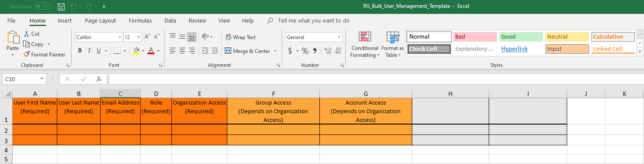Image resolution: width=644 pixels, height=164 pixels.
Task: Select the Format Painter tool
Action: 44,55
